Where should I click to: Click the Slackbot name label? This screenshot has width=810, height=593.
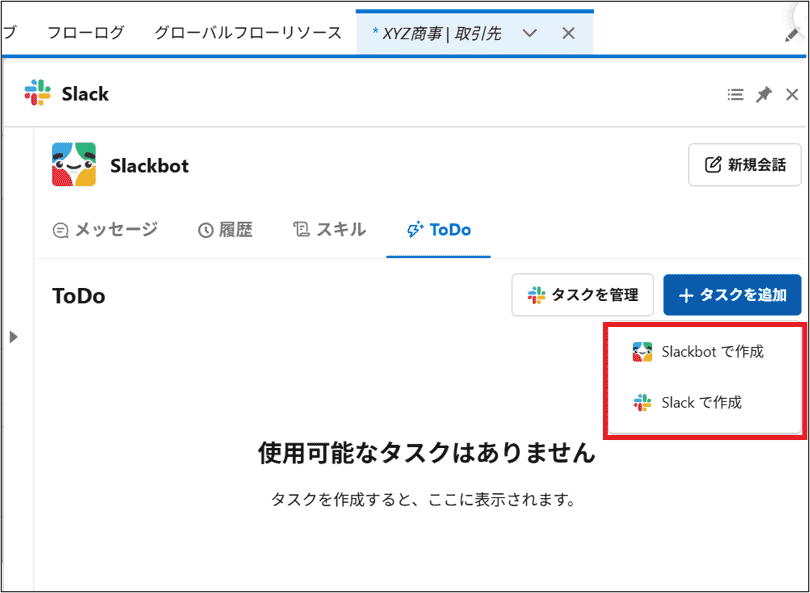click(x=149, y=166)
